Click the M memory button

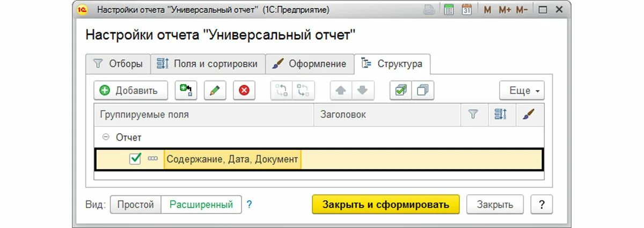pos(487,10)
